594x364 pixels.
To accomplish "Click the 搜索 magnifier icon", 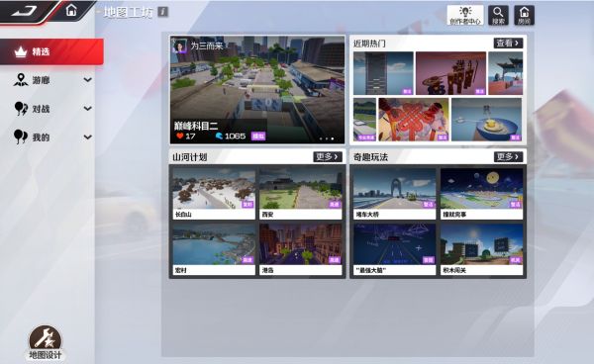I will point(498,15).
